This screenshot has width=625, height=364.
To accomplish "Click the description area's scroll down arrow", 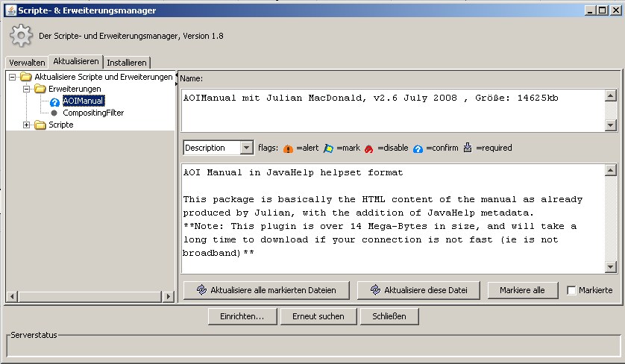I will click(x=610, y=267).
